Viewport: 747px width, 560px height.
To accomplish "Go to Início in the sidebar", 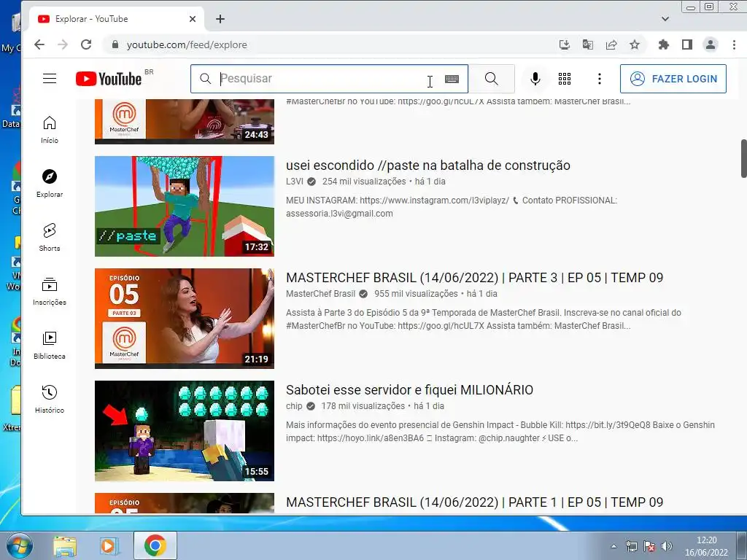I will (50, 130).
